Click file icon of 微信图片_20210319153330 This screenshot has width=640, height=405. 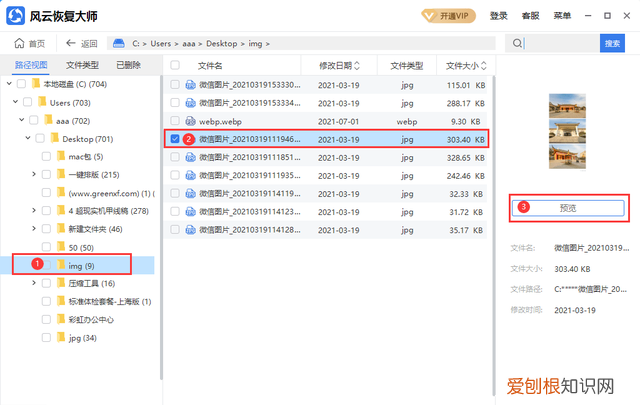click(x=190, y=85)
